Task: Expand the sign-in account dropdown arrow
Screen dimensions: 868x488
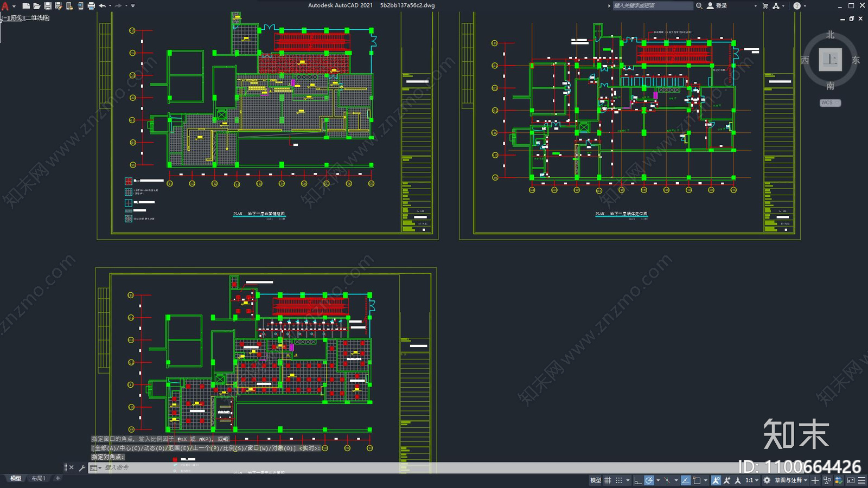Action: (756, 6)
